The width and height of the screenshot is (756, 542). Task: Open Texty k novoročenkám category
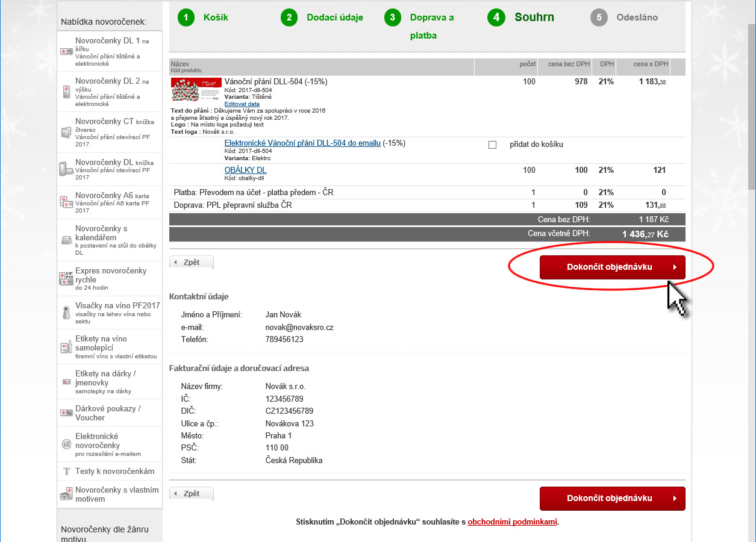click(x=110, y=472)
